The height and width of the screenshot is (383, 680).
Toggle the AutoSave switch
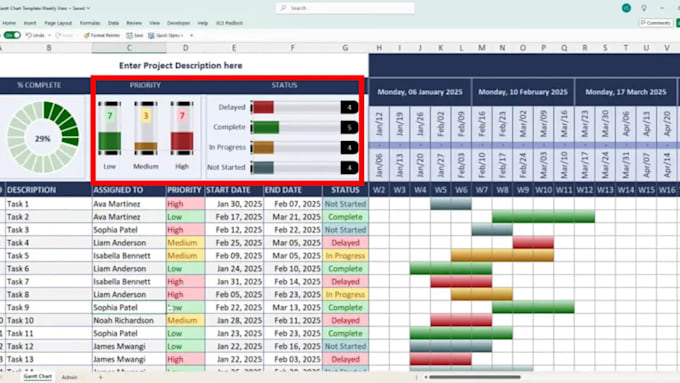[x=12, y=35]
